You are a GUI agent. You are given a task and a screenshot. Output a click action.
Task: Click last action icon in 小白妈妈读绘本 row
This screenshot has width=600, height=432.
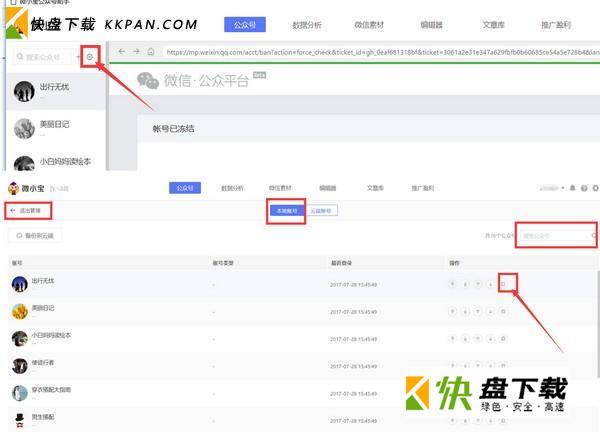(504, 338)
